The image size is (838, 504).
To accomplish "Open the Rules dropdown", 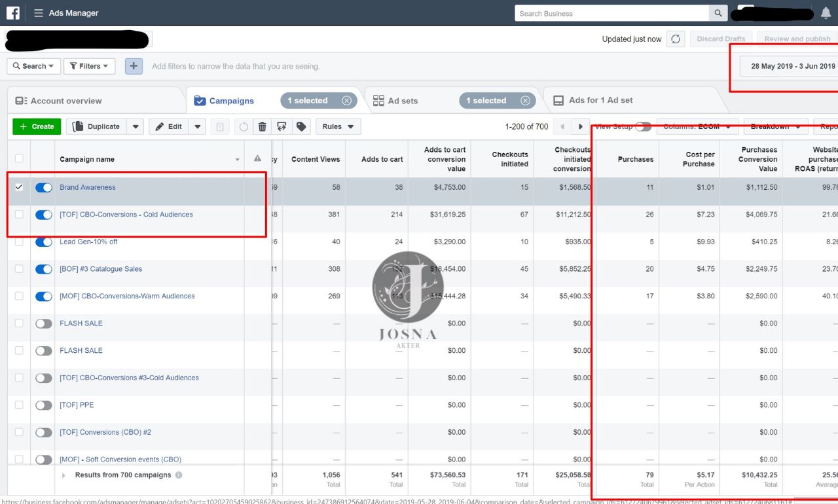I will point(338,126).
